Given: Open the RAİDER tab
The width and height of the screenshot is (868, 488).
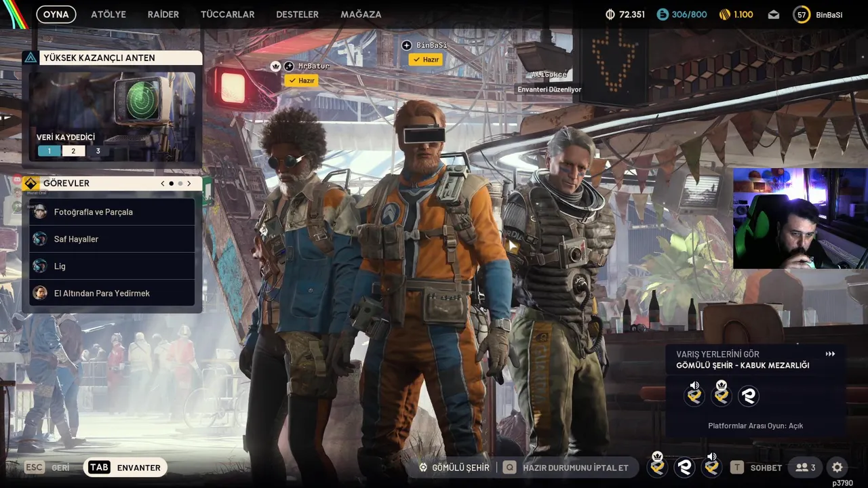Looking at the screenshot, I should pyautogui.click(x=163, y=14).
